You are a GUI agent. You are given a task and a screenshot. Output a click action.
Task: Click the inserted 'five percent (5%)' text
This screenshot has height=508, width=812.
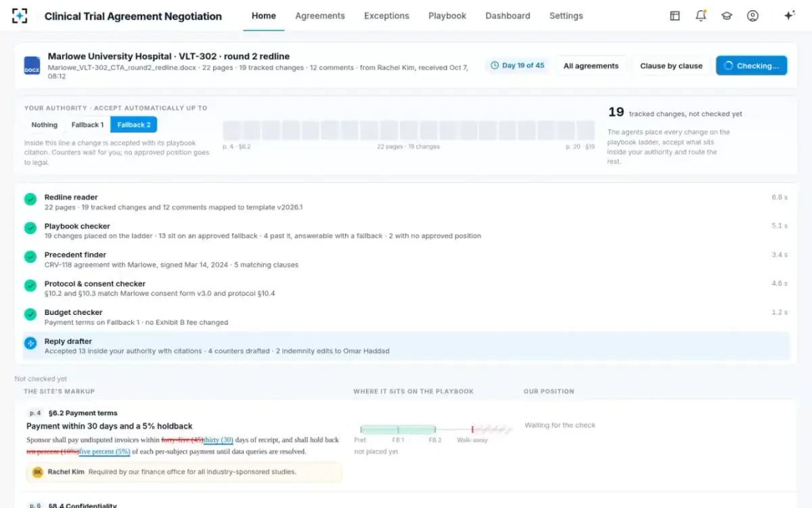pos(104,451)
